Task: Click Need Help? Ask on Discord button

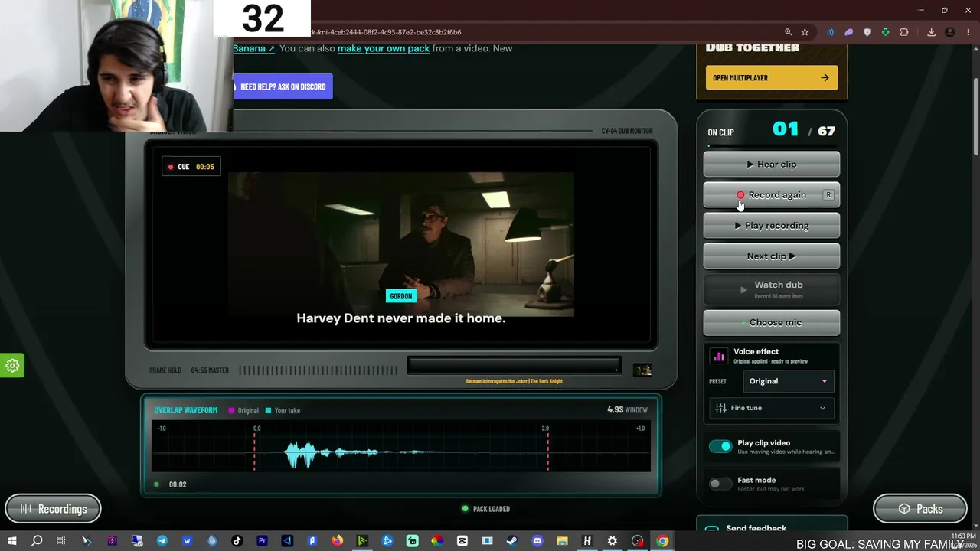Action: coord(283,86)
